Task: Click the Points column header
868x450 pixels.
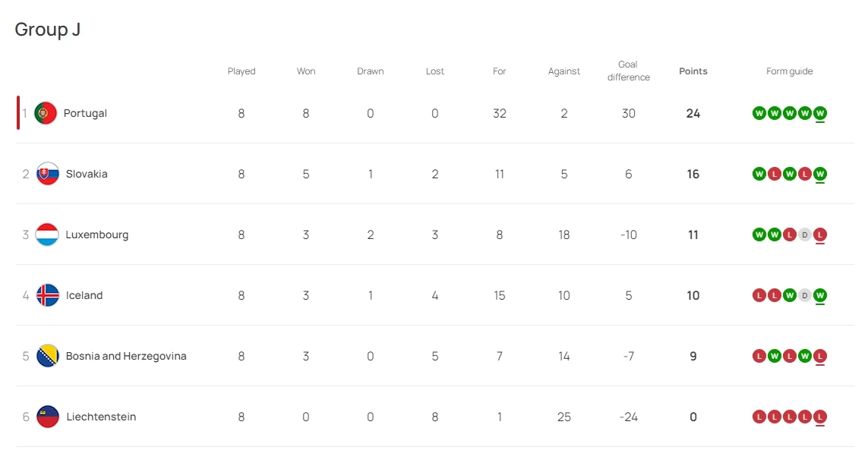Action: click(x=693, y=71)
